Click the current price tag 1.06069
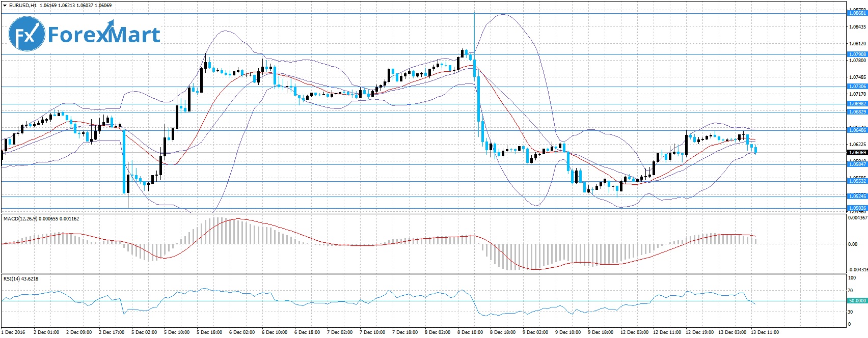Image resolution: width=868 pixels, height=338 pixels. tap(857, 152)
